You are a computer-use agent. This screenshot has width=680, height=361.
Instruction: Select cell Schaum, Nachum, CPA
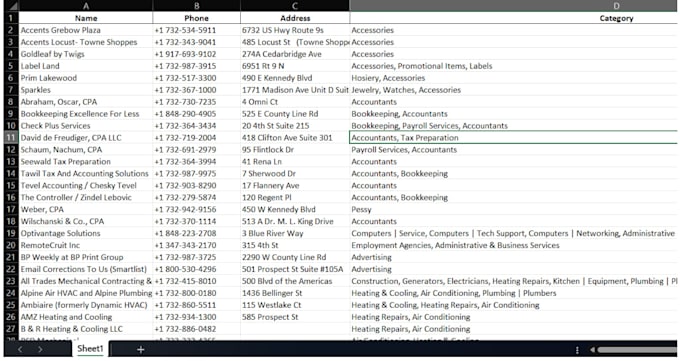click(x=86, y=149)
